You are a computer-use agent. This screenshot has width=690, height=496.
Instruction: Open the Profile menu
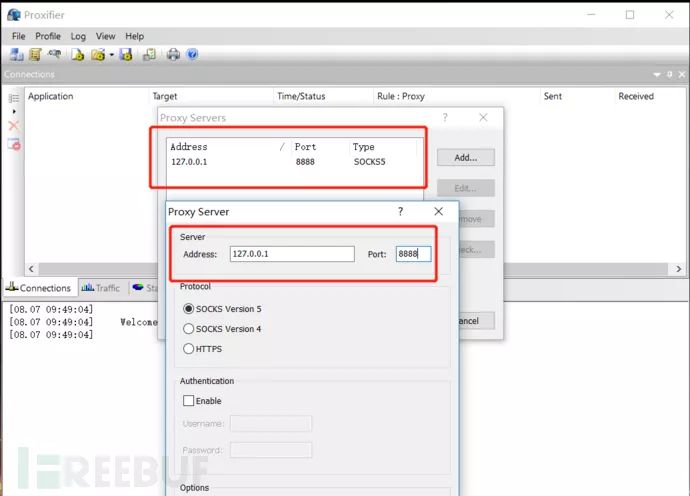click(48, 36)
